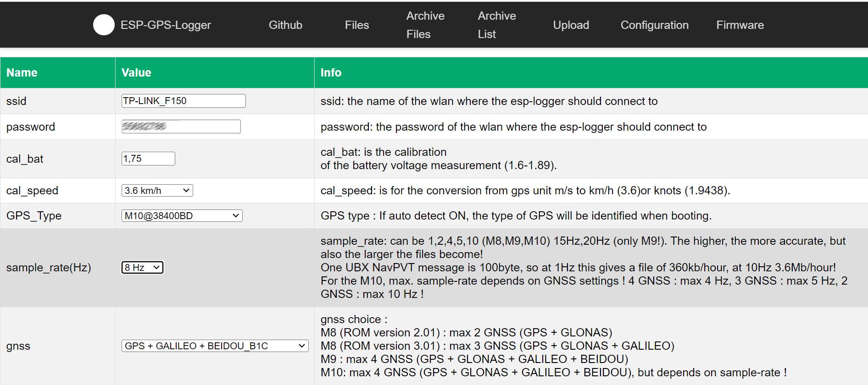Click the Value column header

click(x=136, y=72)
